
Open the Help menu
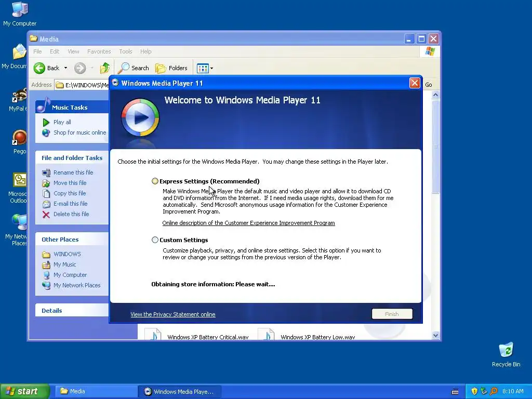point(145,51)
